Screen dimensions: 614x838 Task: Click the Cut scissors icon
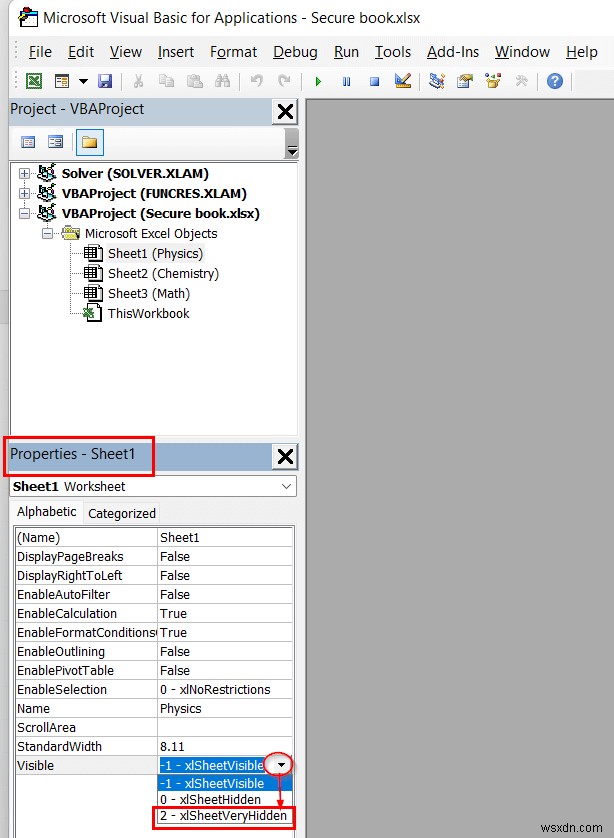pyautogui.click(x=138, y=81)
